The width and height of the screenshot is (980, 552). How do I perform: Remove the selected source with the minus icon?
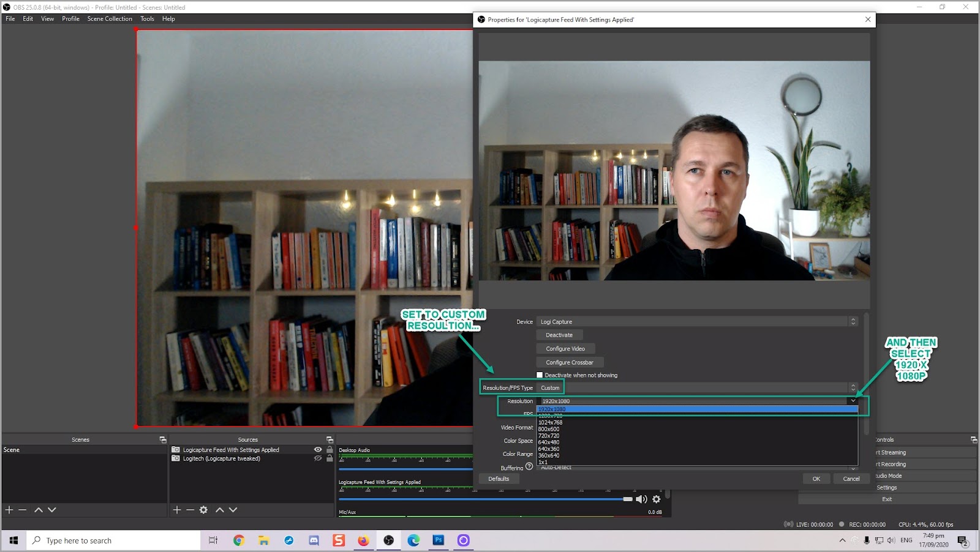pos(190,510)
